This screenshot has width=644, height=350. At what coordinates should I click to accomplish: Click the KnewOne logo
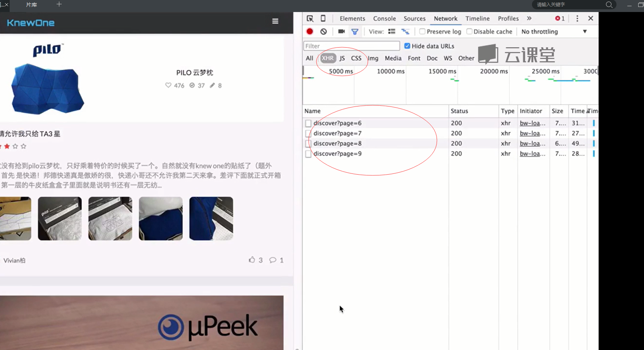click(31, 23)
